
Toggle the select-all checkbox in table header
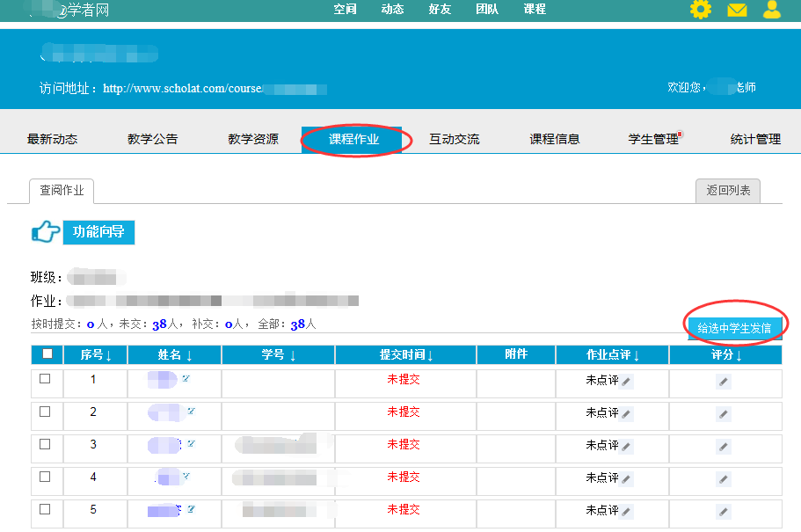[x=47, y=354]
